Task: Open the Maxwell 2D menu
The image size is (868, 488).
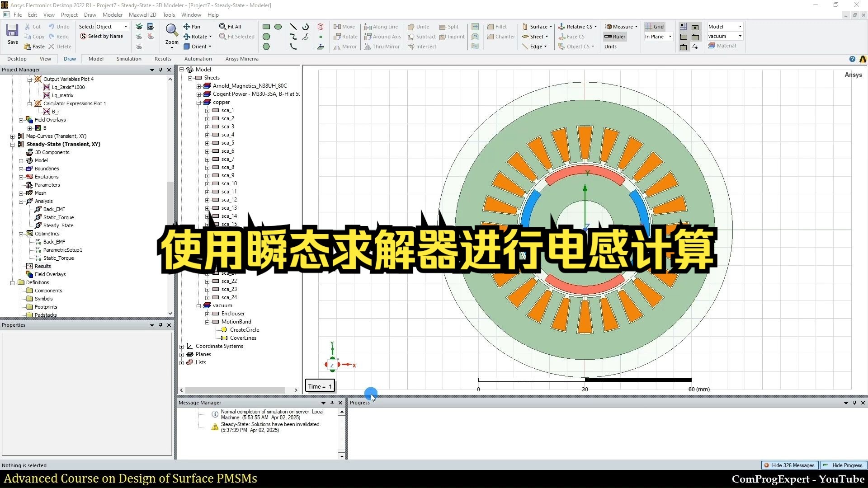Action: [x=142, y=14]
